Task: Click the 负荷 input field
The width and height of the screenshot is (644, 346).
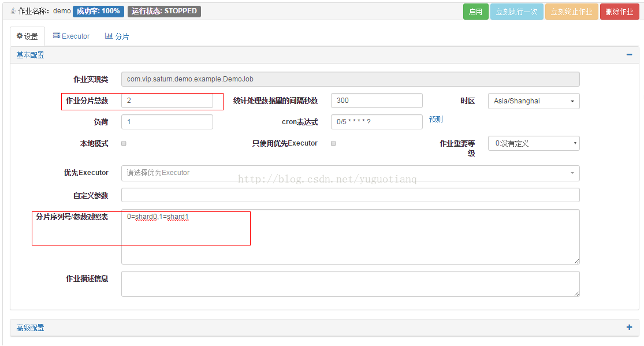Action: pyautogui.click(x=167, y=122)
